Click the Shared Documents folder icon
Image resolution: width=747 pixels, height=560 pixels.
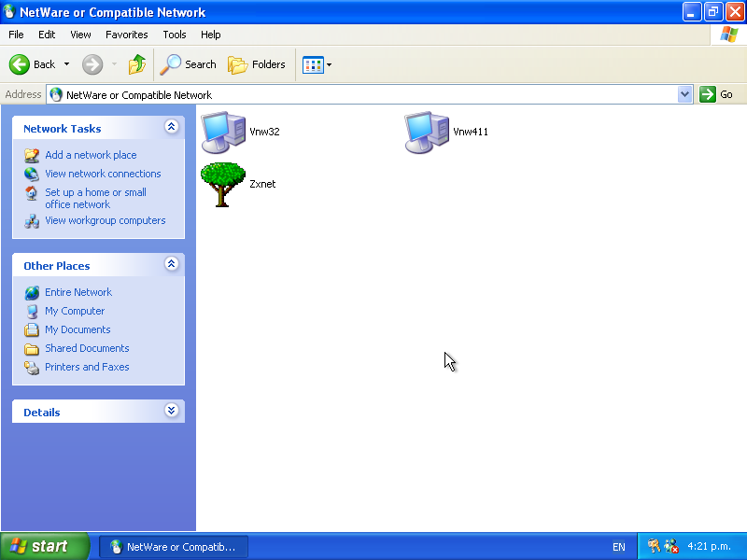[x=32, y=348]
